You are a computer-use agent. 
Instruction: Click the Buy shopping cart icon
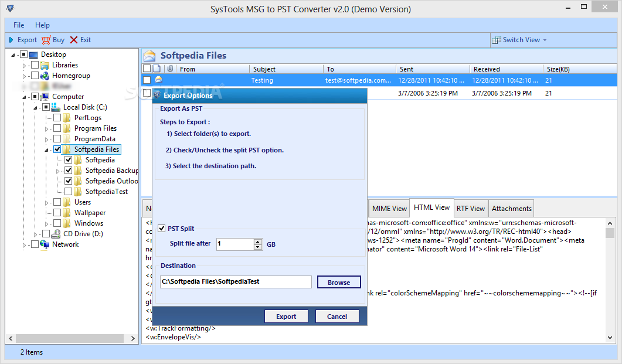point(46,40)
